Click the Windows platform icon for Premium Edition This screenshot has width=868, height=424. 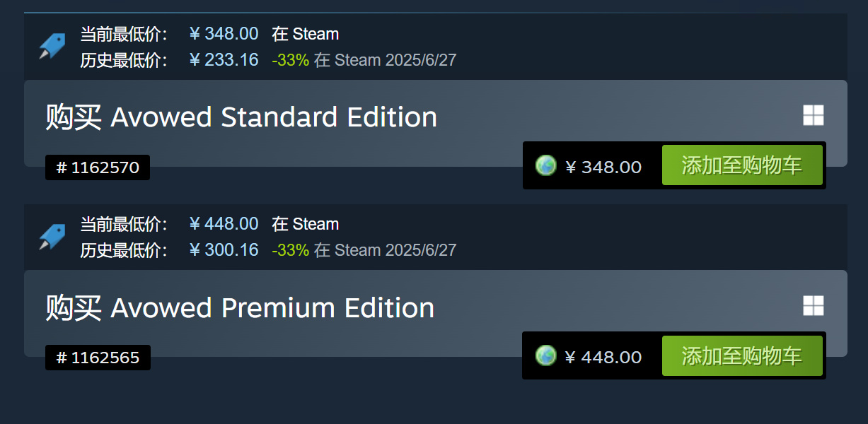click(x=814, y=306)
